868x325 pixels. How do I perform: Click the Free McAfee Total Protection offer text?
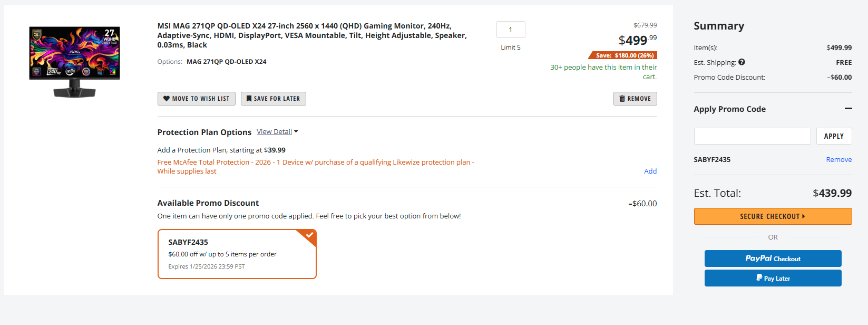tap(315, 162)
